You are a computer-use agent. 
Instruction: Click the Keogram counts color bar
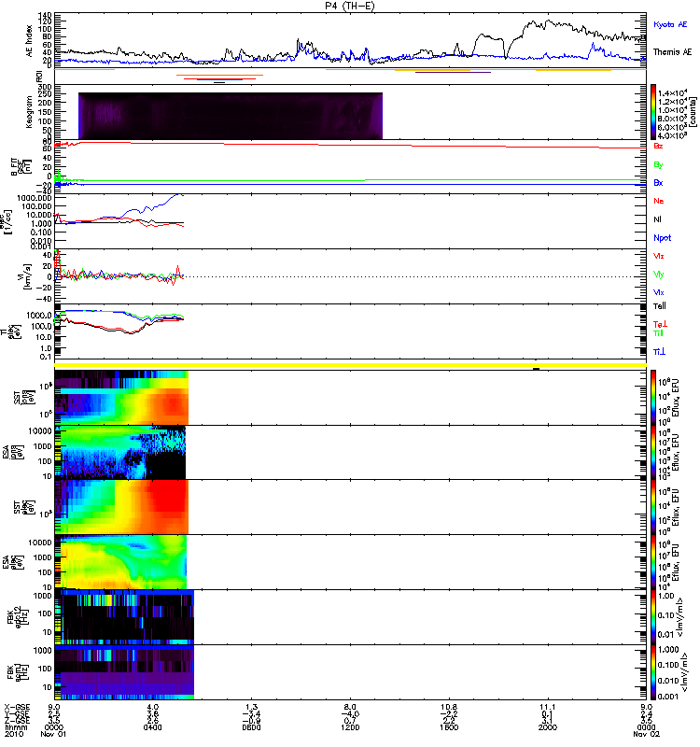tap(653, 112)
